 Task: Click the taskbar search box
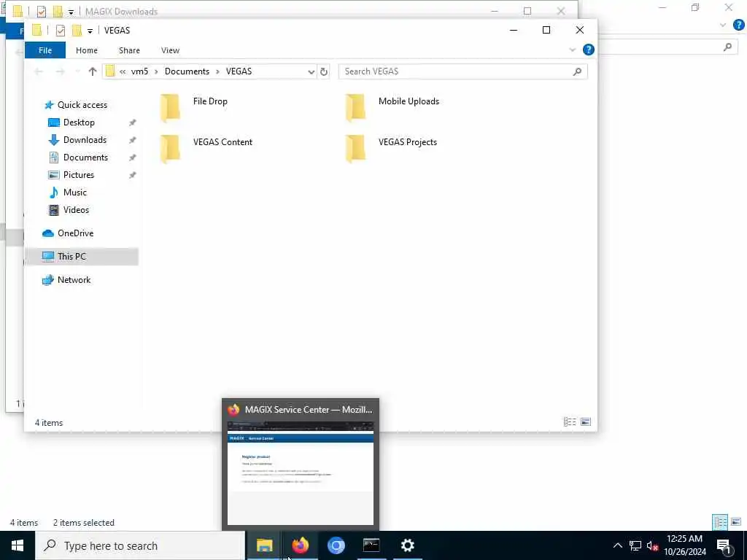pyautogui.click(x=140, y=545)
